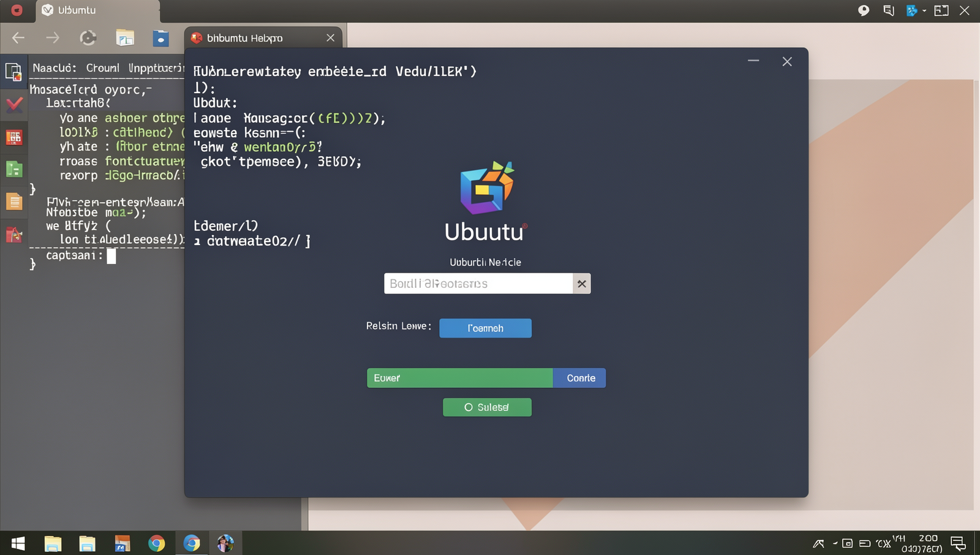
Task: Click the green Sulesd button
Action: click(487, 407)
